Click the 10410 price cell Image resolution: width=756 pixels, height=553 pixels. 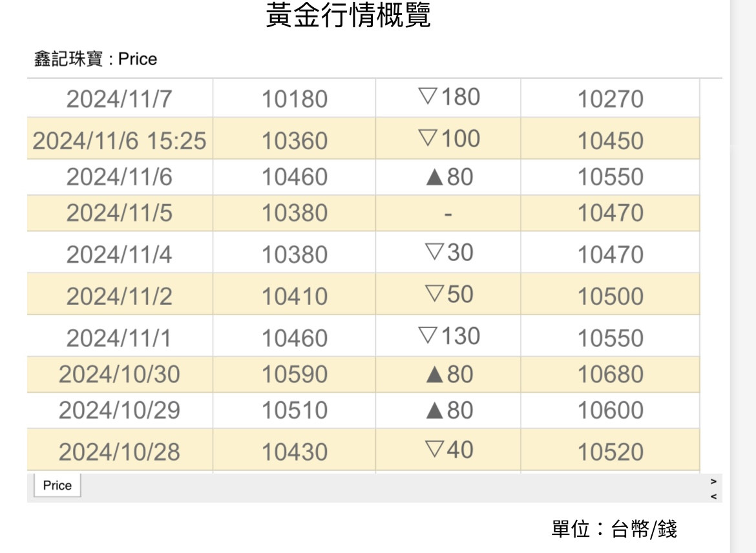pos(295,297)
